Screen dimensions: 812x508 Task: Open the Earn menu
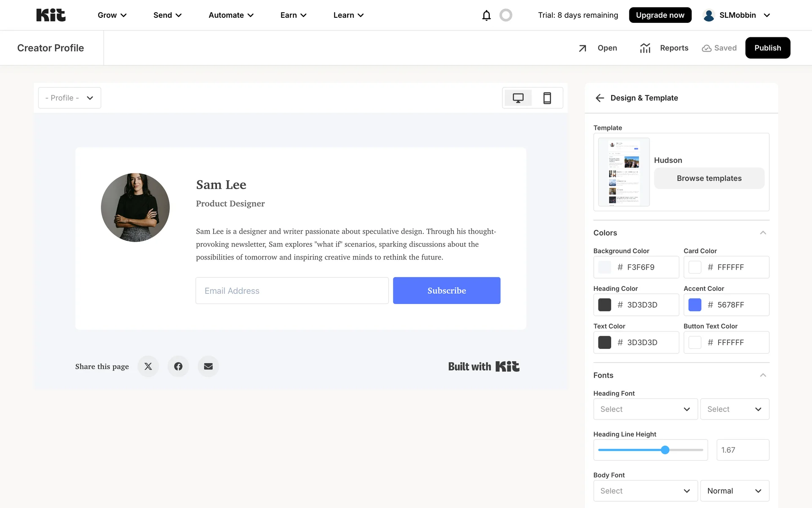(293, 15)
